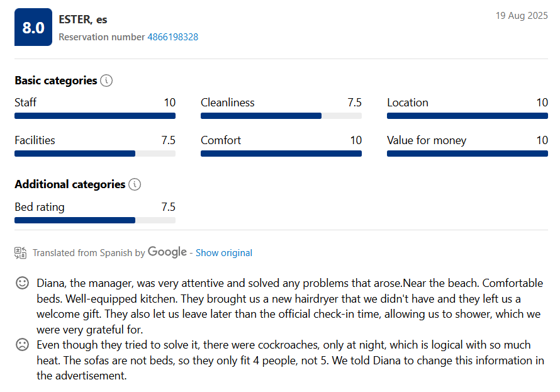Click the negative review text about cockroaches

click(283, 361)
